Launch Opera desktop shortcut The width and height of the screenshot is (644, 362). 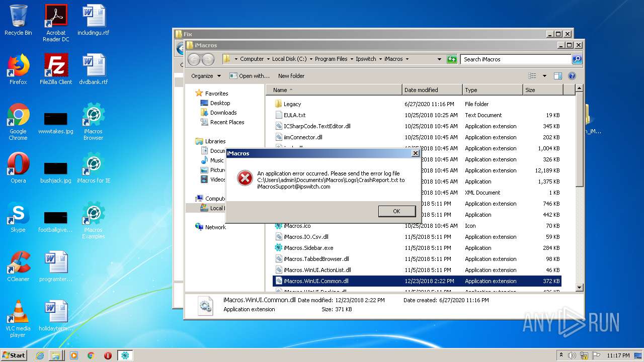click(18, 168)
